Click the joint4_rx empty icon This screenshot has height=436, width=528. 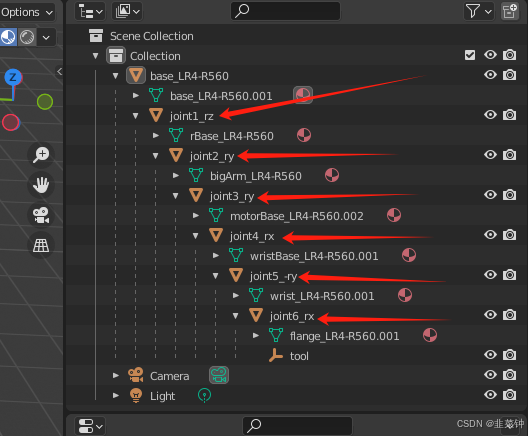216,235
